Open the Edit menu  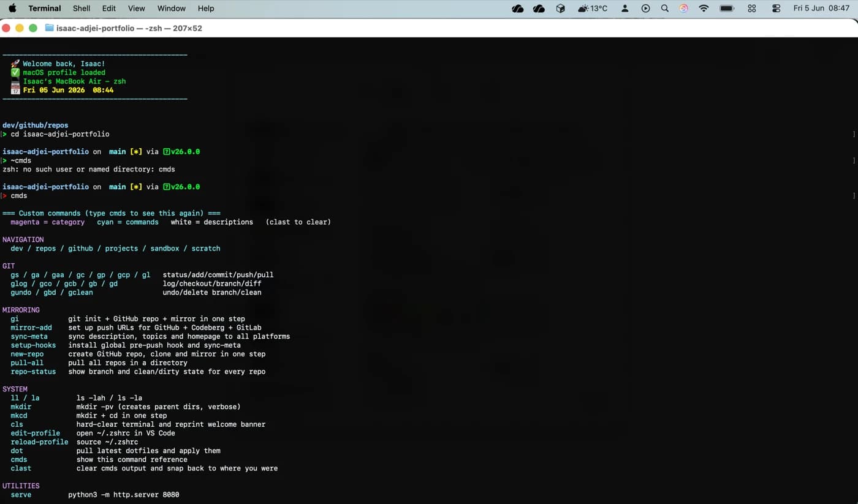(x=109, y=9)
